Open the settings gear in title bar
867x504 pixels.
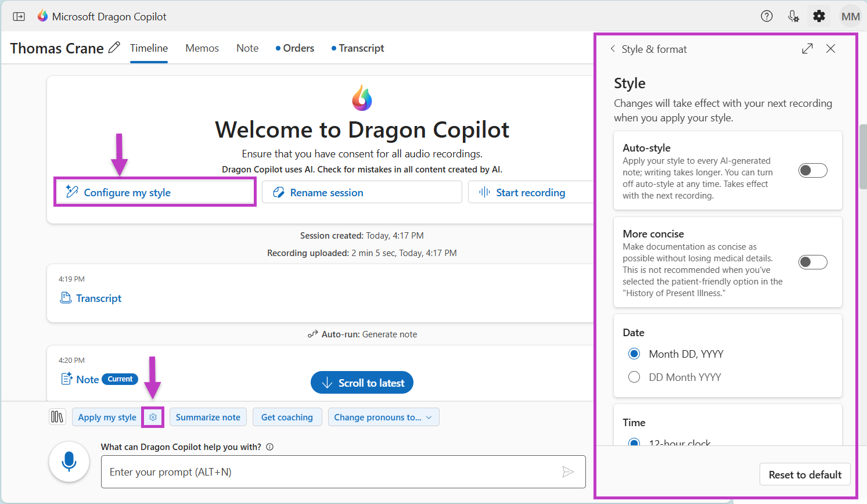click(819, 16)
